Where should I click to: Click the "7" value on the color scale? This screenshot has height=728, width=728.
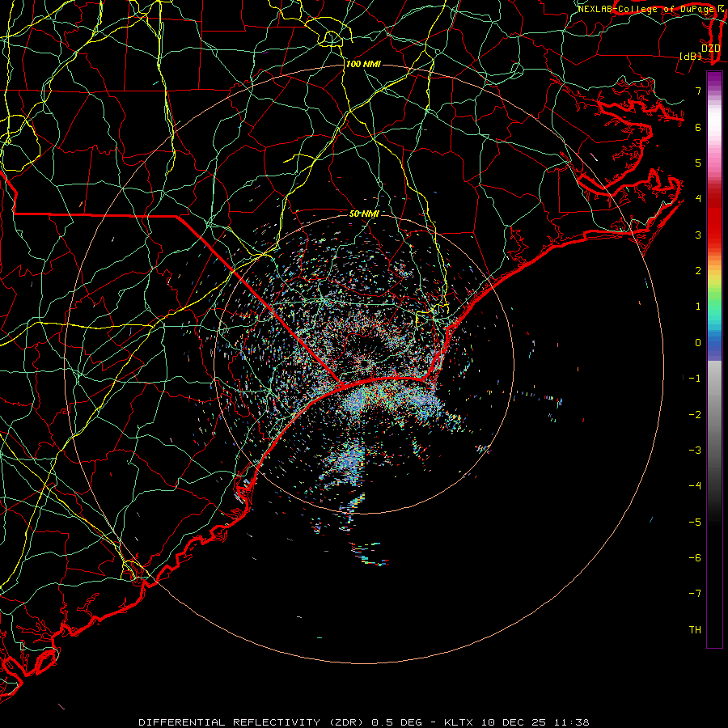coord(698,91)
